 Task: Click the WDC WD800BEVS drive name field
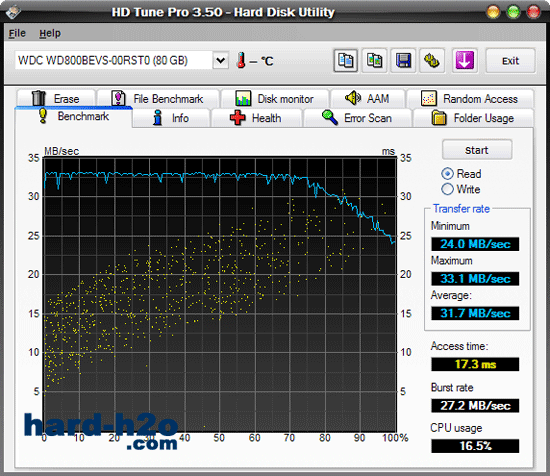(113, 60)
